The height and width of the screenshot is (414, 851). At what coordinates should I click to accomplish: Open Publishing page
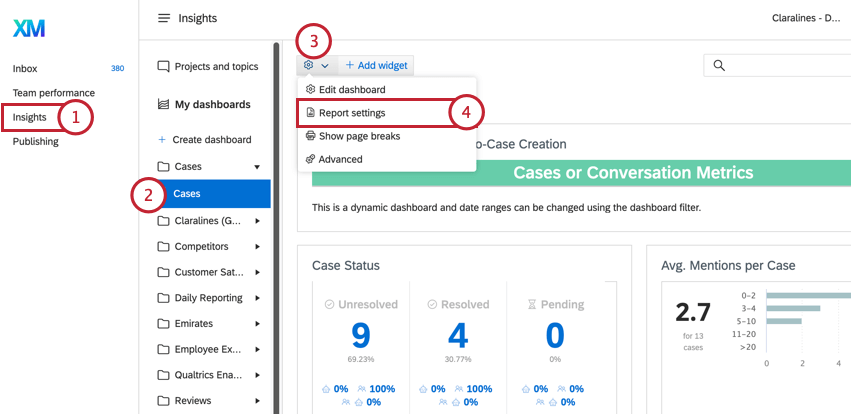(36, 142)
